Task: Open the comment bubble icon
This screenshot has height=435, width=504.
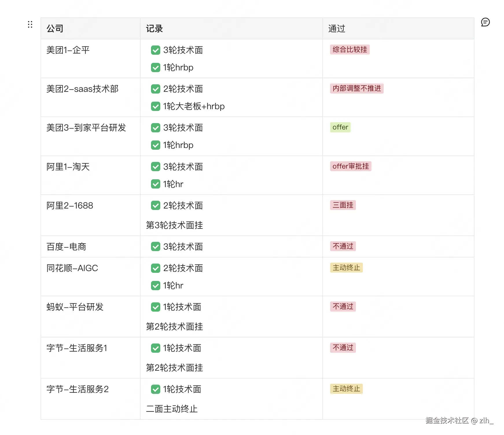Action: (x=485, y=22)
